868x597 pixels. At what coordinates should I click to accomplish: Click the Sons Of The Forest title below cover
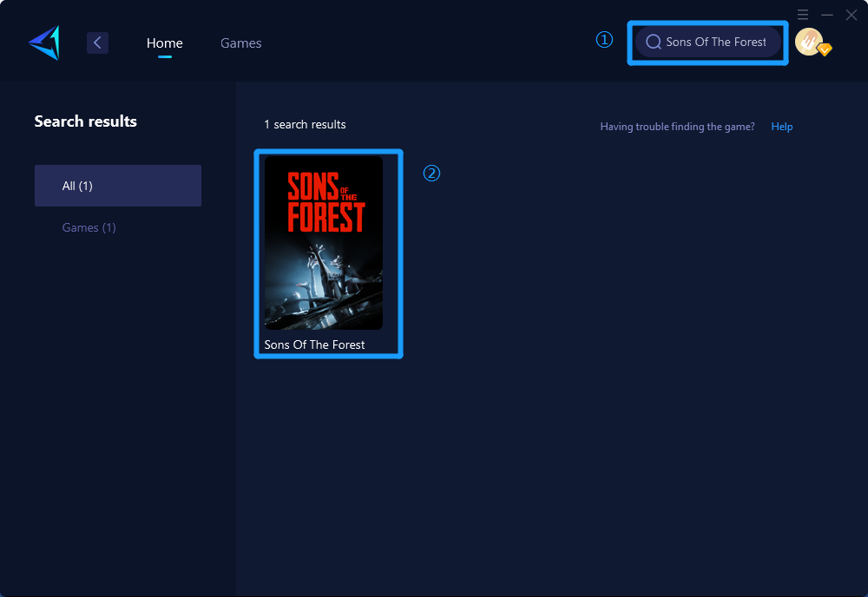314,344
